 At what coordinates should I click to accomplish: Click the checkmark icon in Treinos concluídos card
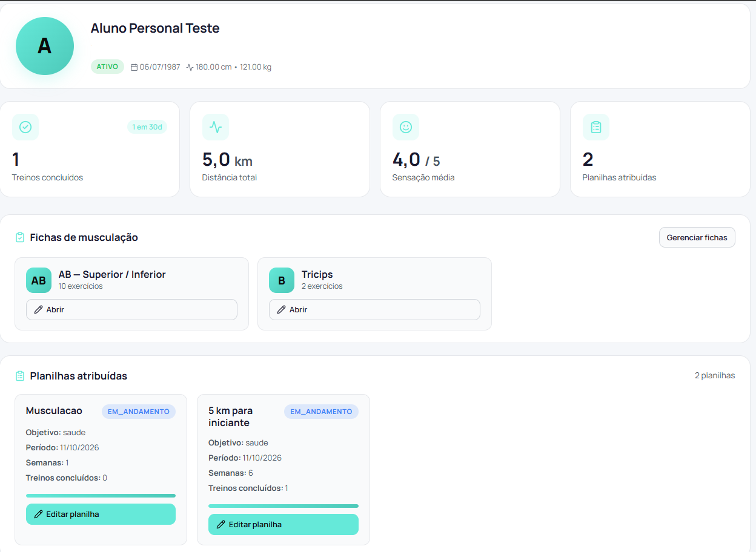(x=25, y=127)
